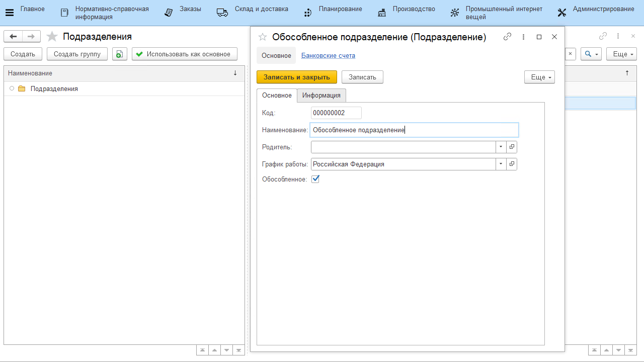Open the main hamburger menu icon

click(x=9, y=13)
